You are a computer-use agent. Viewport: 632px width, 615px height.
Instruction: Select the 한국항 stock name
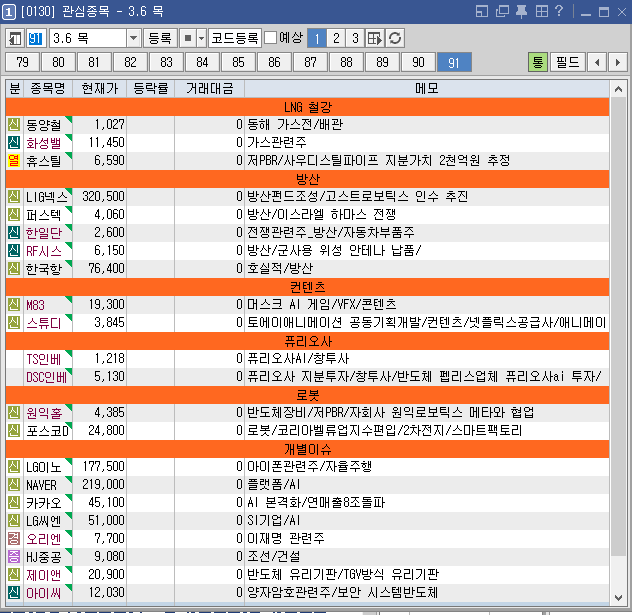coord(44,269)
